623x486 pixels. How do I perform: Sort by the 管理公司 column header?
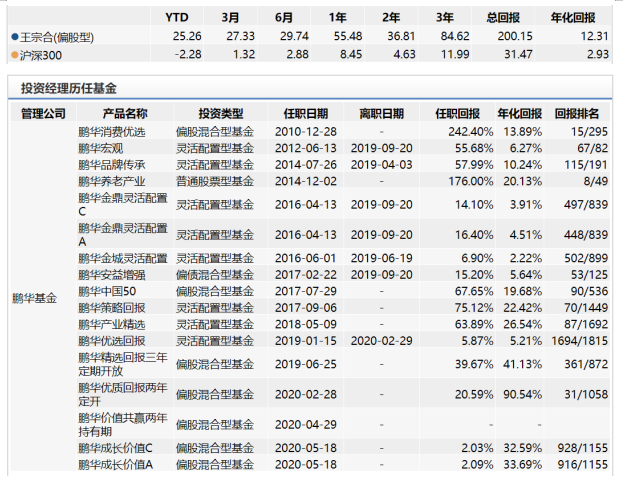43,114
